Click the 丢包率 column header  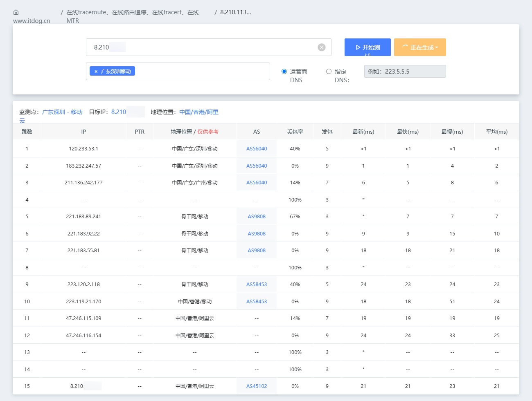point(295,132)
